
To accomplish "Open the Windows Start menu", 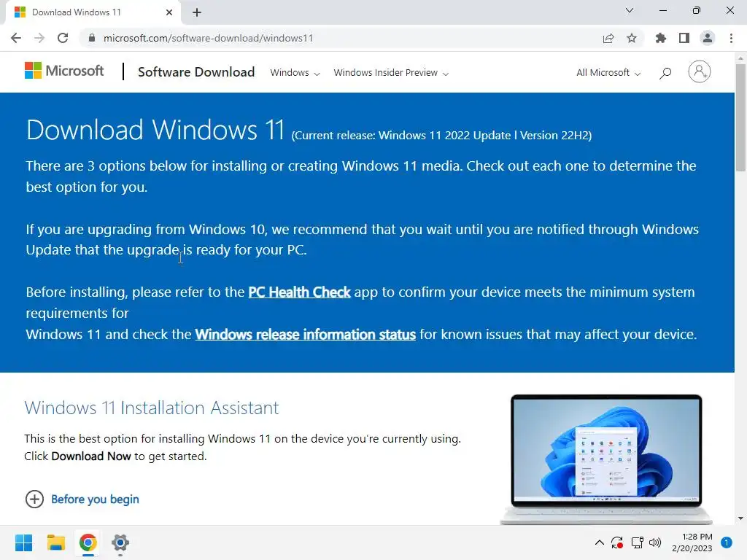I will pyautogui.click(x=24, y=542).
